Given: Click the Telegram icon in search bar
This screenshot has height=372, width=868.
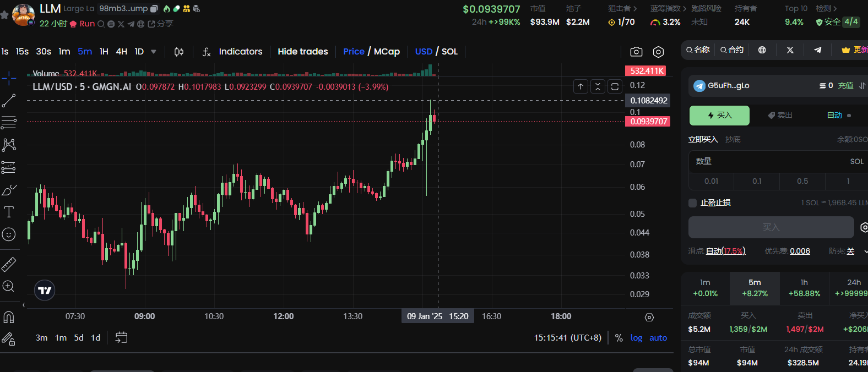Looking at the screenshot, I should pos(818,50).
